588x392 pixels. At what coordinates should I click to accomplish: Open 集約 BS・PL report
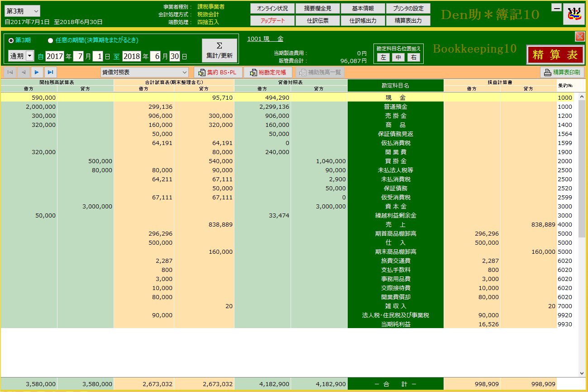point(218,72)
